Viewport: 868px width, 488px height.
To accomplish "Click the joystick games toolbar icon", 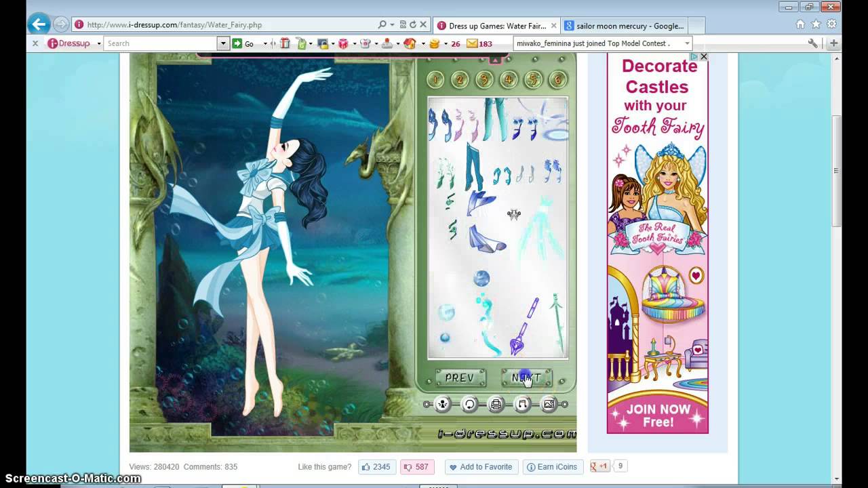I will tap(387, 43).
